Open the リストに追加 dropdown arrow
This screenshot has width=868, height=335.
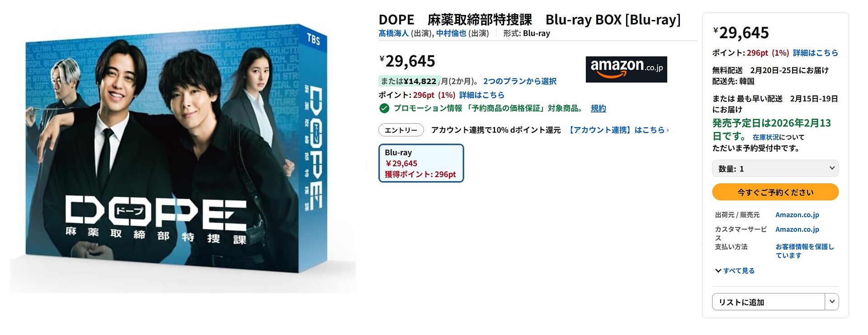[832, 302]
